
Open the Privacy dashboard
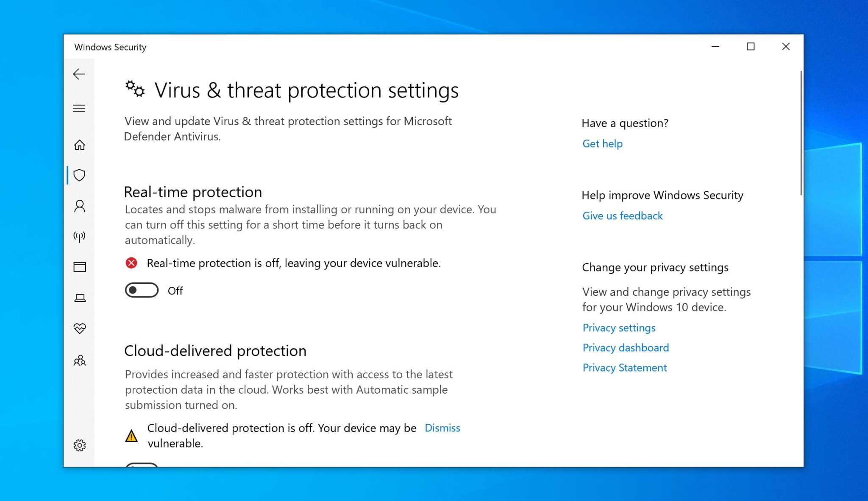[626, 347]
